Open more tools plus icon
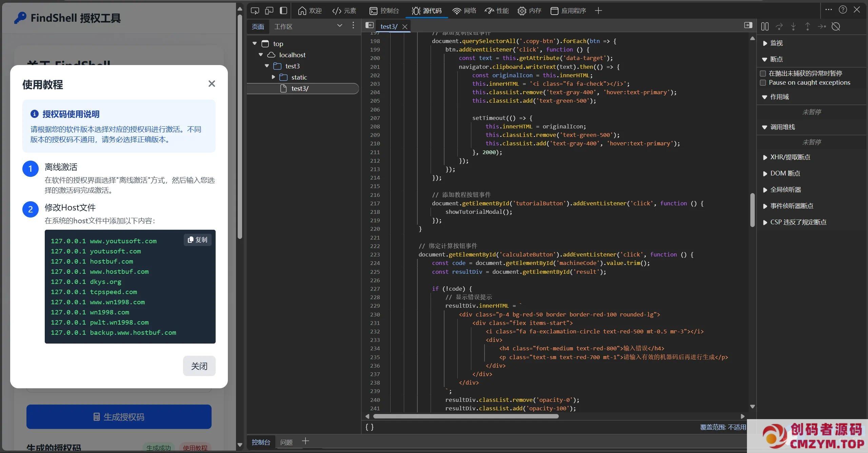 [x=598, y=11]
